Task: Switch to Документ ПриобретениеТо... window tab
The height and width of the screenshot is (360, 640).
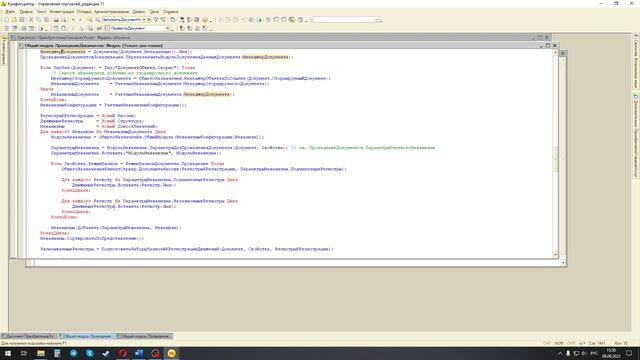Action: pyautogui.click(x=29, y=336)
